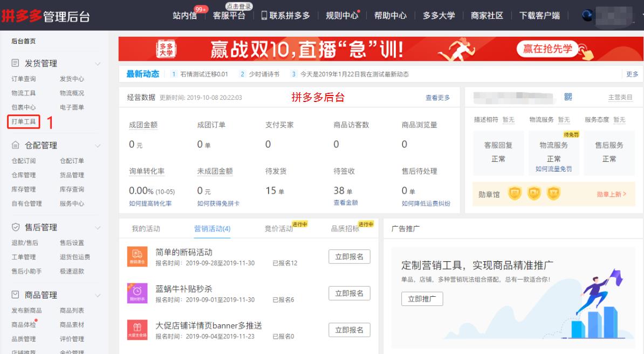Open 库存查询 in sidebar

[x=72, y=189]
